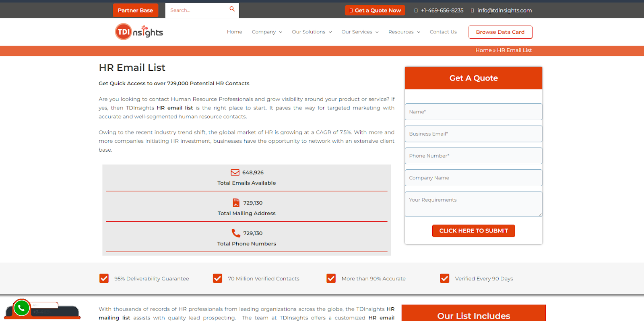Screen dimensions: 644x321
Task: Click the checkmark beside More than 90% Accurate
Action: coord(331,278)
